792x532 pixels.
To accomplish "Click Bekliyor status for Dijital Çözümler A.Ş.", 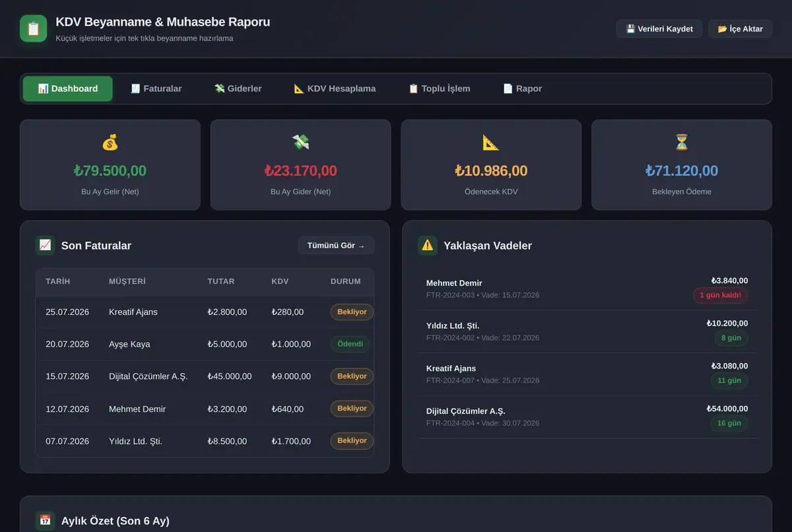I will [352, 376].
